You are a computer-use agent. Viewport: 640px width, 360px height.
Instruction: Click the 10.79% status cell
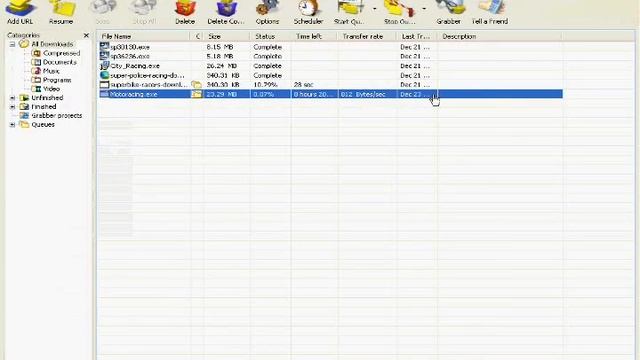265,85
